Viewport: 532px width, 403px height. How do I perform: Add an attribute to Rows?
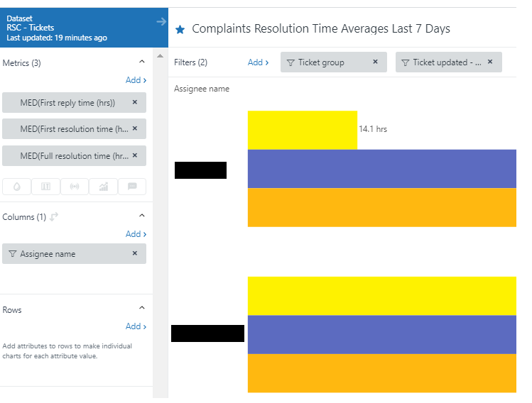coord(136,326)
